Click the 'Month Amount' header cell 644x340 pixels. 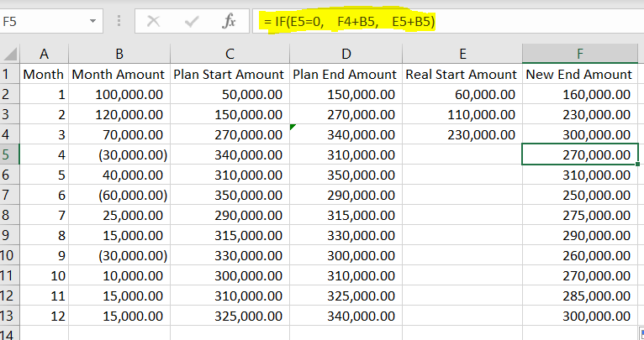(x=119, y=74)
